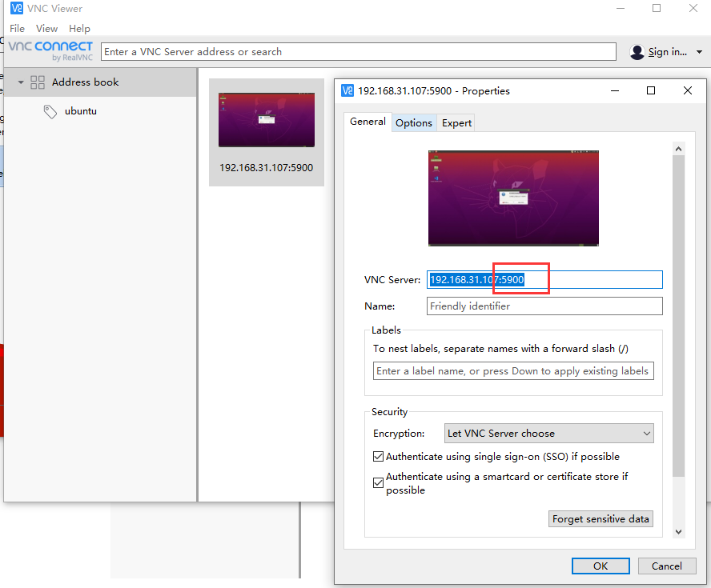The image size is (711, 588).
Task: Close the Properties dialog window
Action: [688, 90]
